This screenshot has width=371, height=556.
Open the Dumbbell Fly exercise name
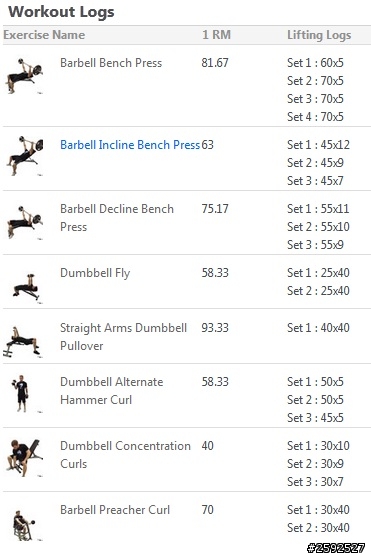click(95, 273)
